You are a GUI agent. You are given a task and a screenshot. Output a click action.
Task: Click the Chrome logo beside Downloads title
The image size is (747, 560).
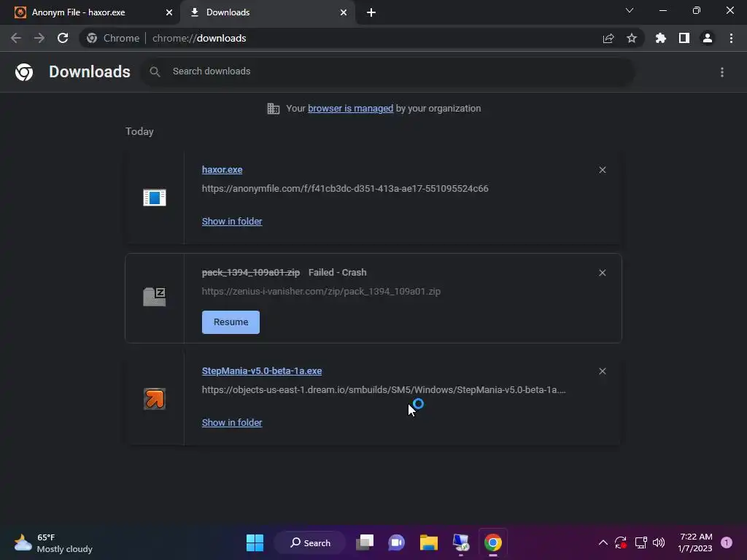pyautogui.click(x=24, y=72)
